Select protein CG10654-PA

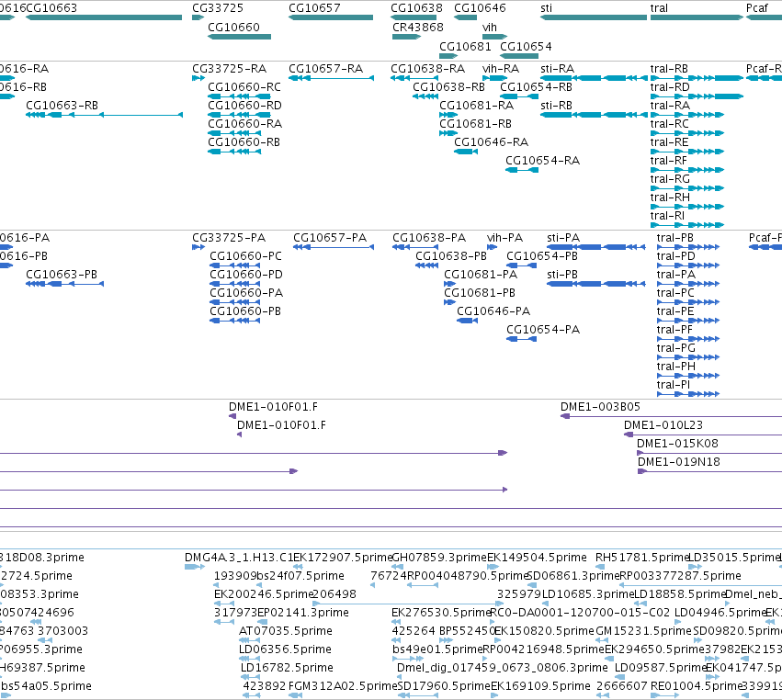pyautogui.click(x=522, y=339)
